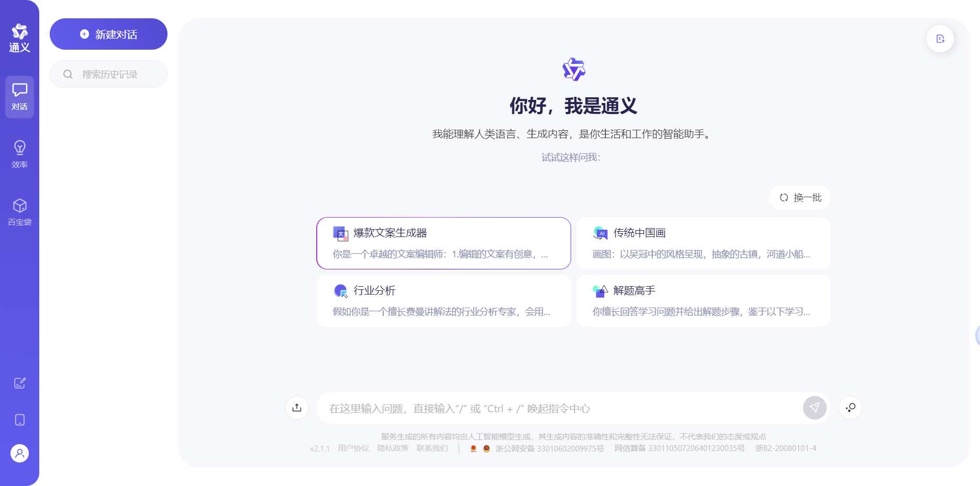Click the 你好，我是通义 heading
This screenshot has width=980, height=486.
click(x=573, y=106)
